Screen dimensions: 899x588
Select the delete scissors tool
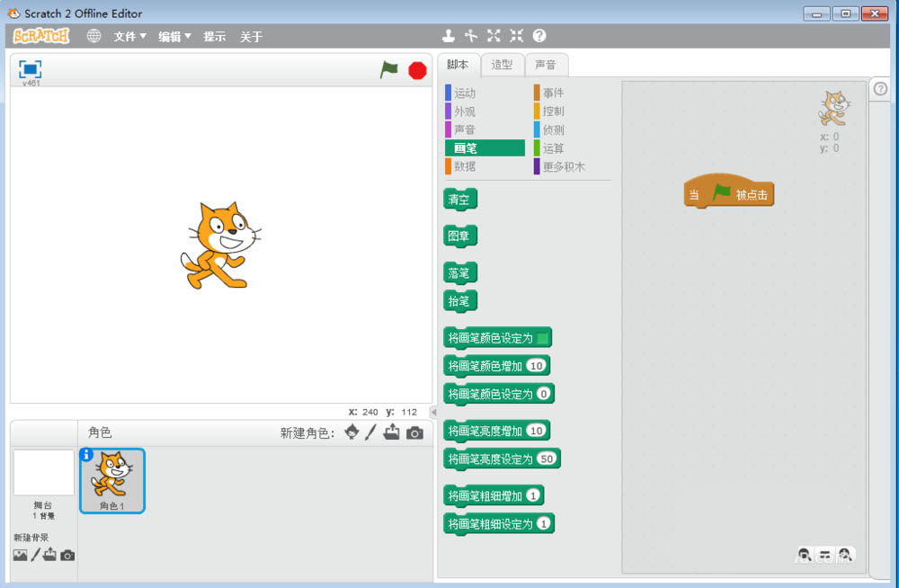point(471,36)
